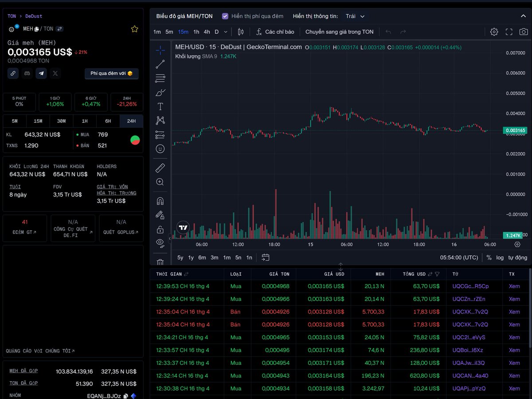Open the emoji icons tool

160,149
